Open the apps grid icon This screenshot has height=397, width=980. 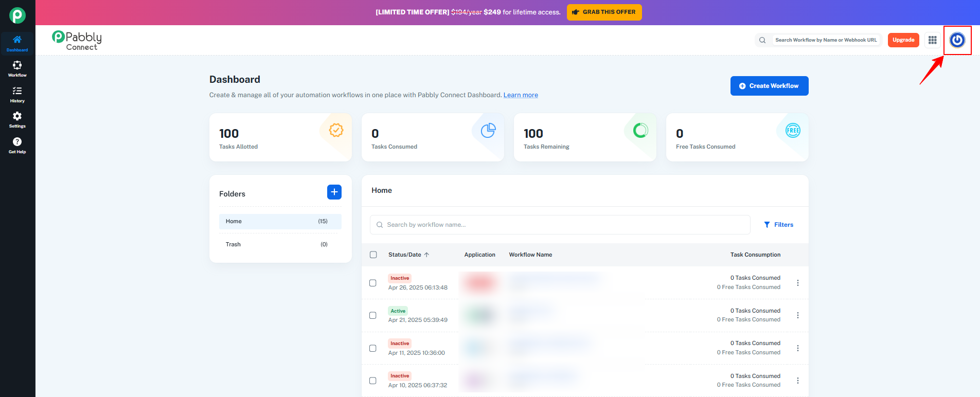coord(933,40)
